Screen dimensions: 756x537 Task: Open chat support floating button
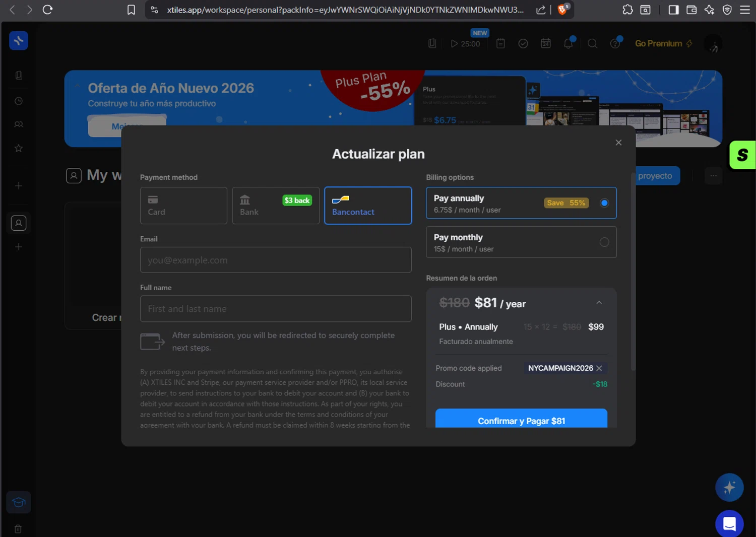pyautogui.click(x=729, y=524)
